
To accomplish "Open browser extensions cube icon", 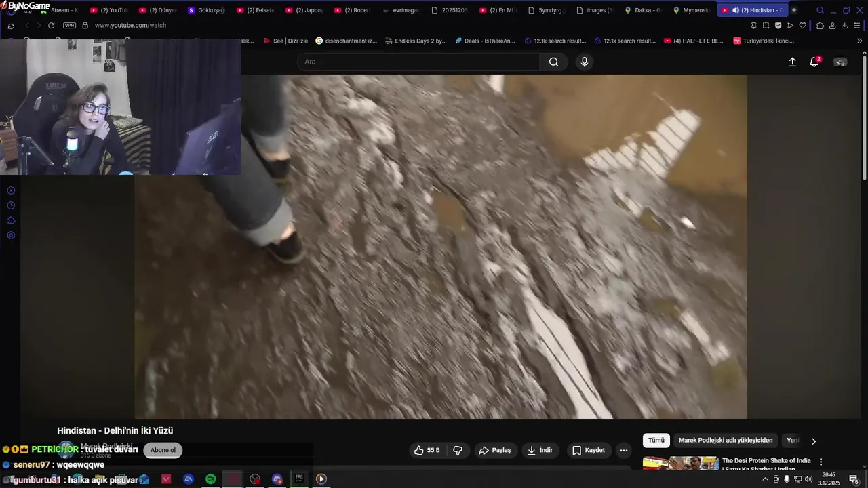I will 820,25.
